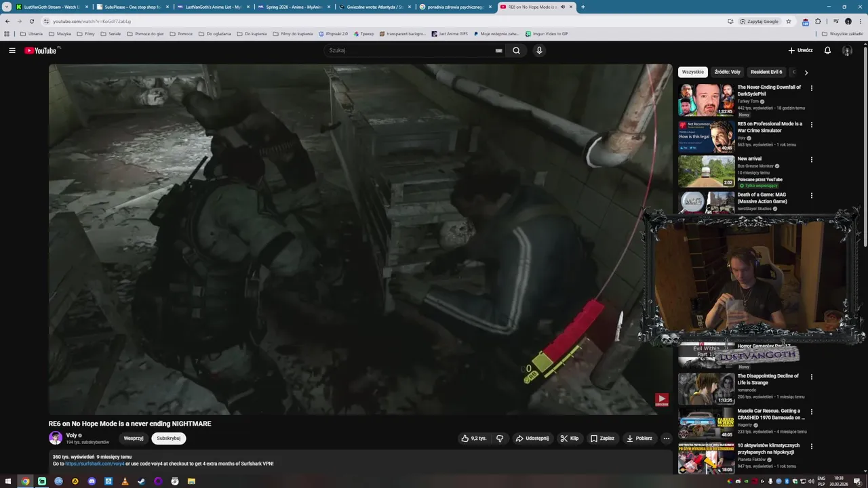Image resolution: width=868 pixels, height=488 pixels.
Task: Select the Wszystkie filter chip
Action: coord(692,72)
